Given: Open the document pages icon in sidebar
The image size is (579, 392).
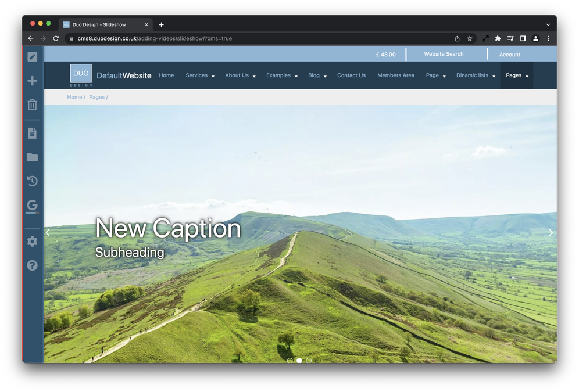Looking at the screenshot, I should [33, 134].
